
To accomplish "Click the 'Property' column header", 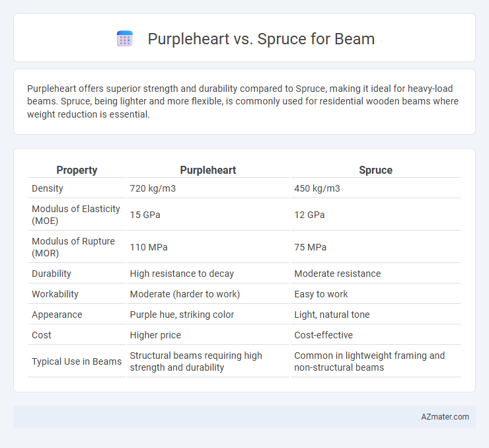I will pos(77,170).
